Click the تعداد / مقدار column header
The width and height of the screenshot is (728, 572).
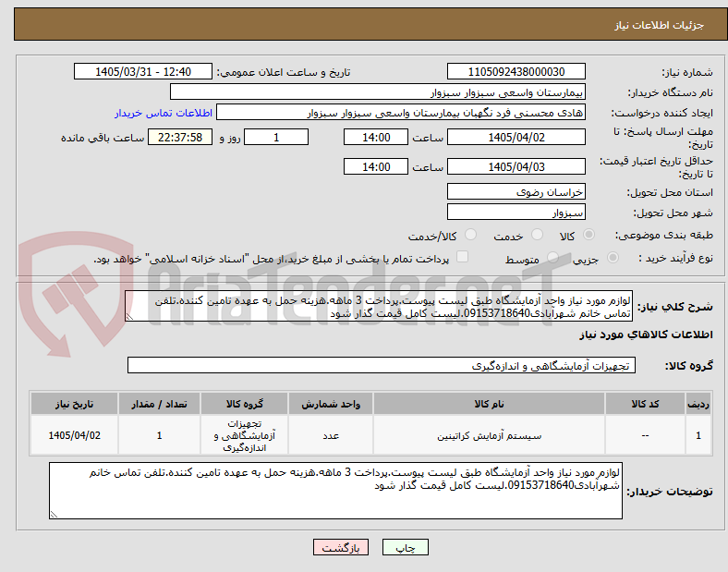tap(159, 404)
